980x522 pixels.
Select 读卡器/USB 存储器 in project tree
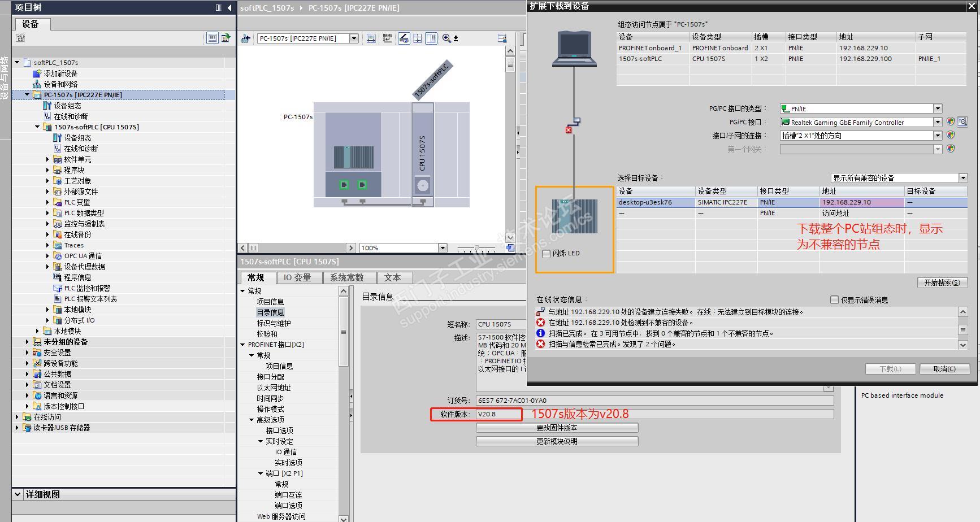click(x=62, y=428)
